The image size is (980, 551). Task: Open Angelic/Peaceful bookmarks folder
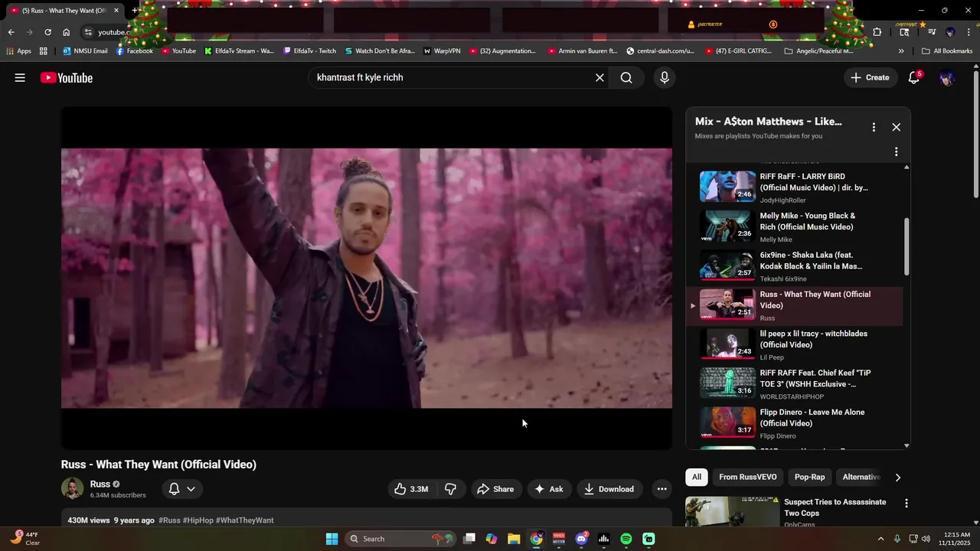(x=818, y=51)
